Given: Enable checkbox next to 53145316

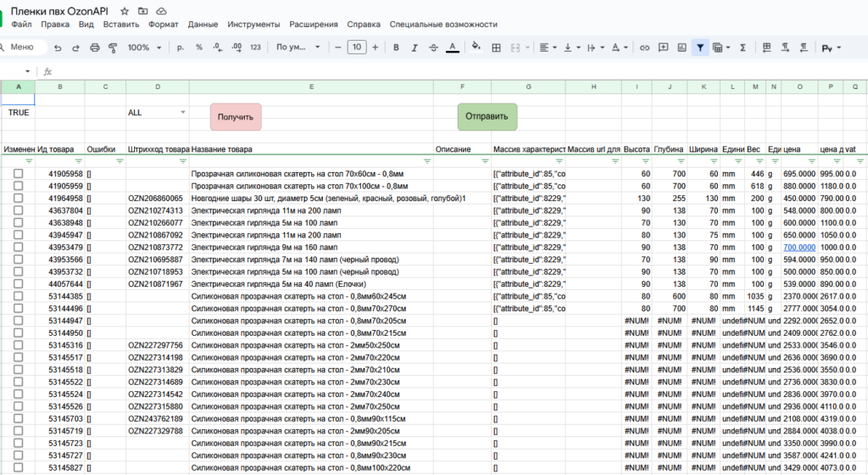Looking at the screenshot, I should pyautogui.click(x=19, y=345).
